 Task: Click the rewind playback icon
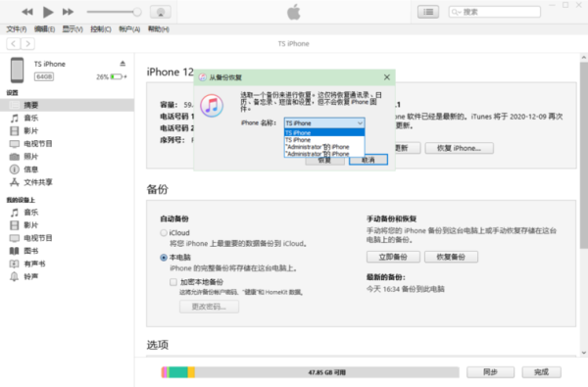click(x=27, y=12)
